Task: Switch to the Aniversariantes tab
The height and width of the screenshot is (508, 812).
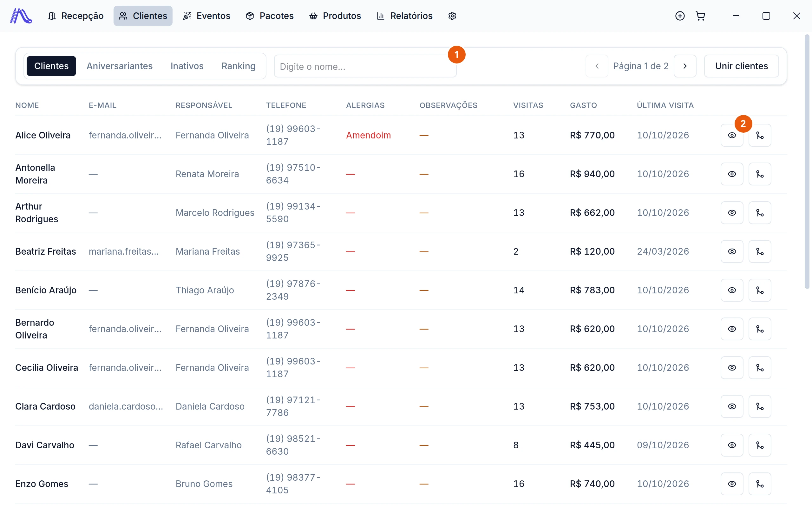Action: click(120, 66)
